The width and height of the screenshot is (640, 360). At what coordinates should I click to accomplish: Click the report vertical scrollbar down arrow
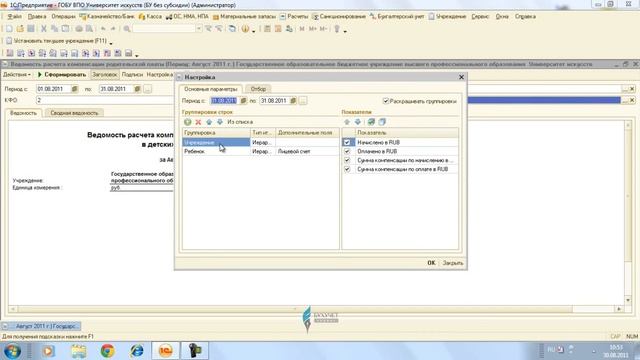[x=628, y=300]
